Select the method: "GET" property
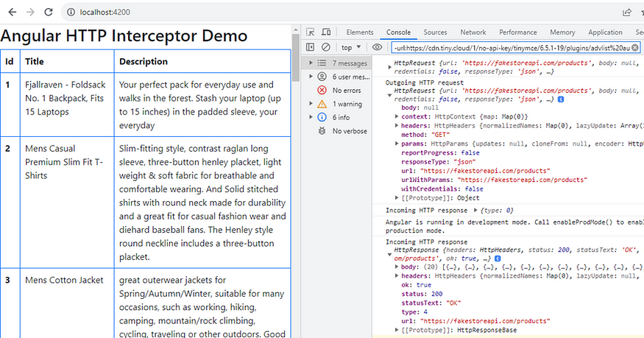The width and height of the screenshot is (644, 338). point(425,135)
